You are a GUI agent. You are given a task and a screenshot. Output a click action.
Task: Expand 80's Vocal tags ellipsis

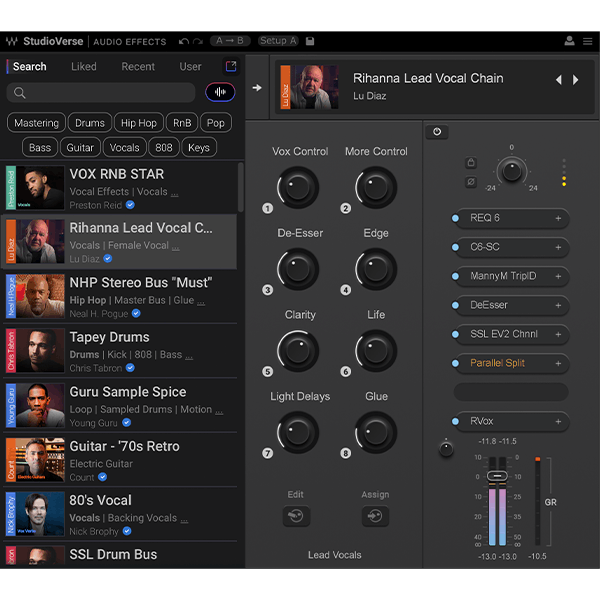tap(184, 521)
